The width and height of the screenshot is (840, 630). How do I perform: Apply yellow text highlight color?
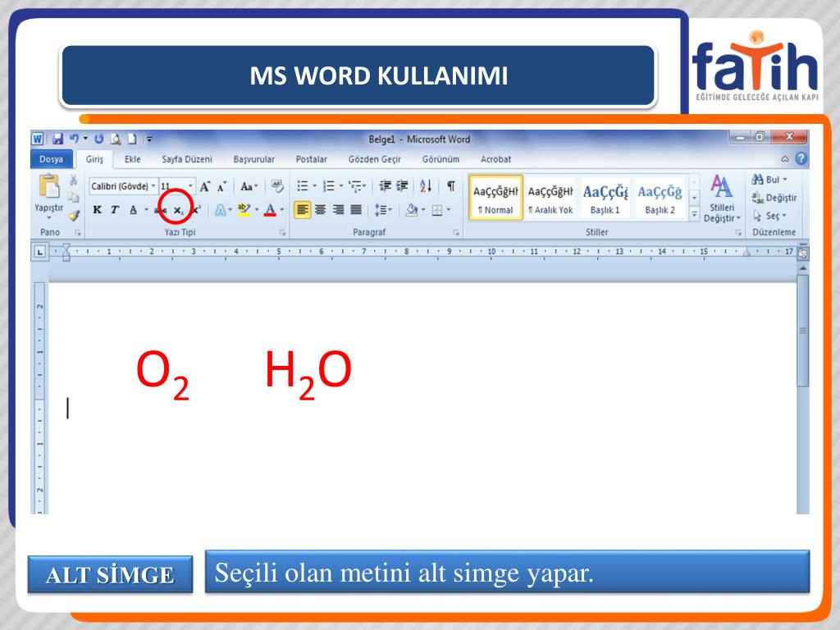point(244,210)
